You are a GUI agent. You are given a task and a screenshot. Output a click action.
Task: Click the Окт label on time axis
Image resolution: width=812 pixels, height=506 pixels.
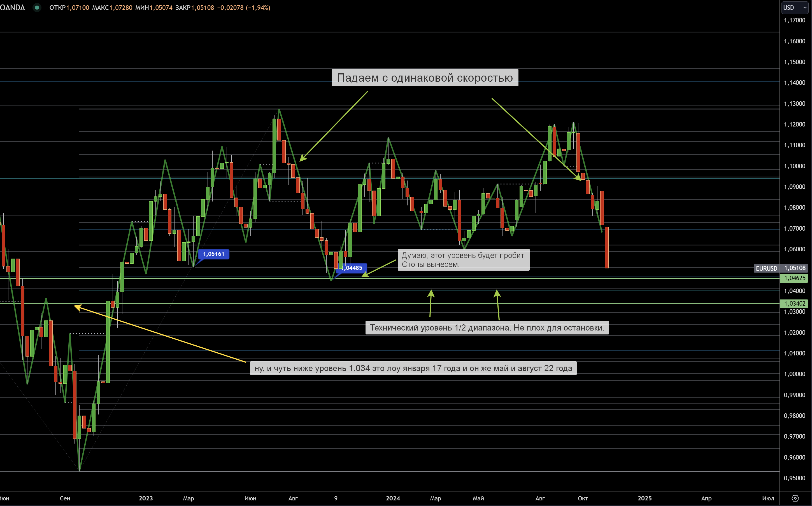[x=583, y=498]
